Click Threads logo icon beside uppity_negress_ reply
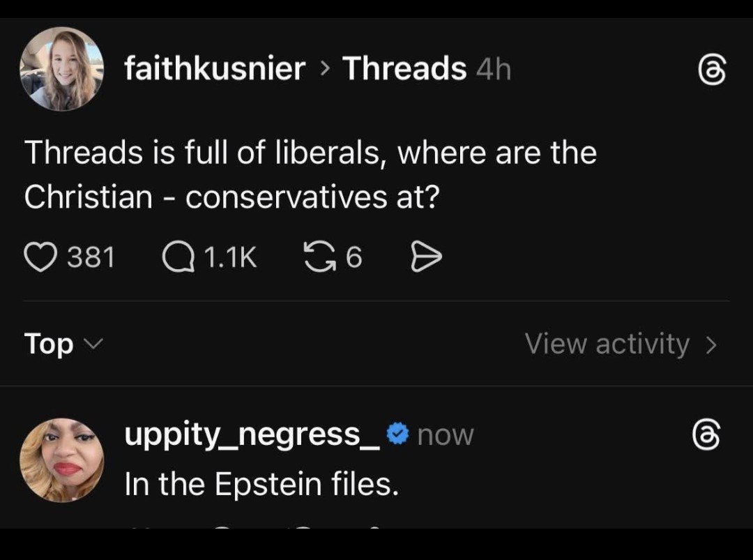Screen dimensions: 753x560 pos(707,435)
